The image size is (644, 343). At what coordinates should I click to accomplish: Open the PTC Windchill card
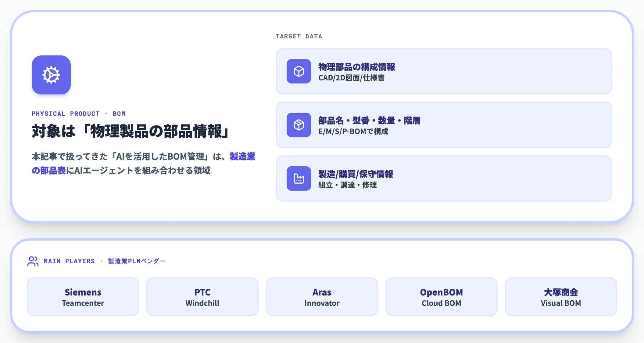click(202, 297)
